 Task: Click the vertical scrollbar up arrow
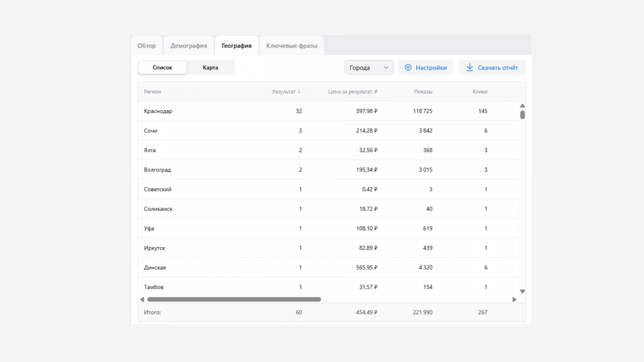point(522,106)
